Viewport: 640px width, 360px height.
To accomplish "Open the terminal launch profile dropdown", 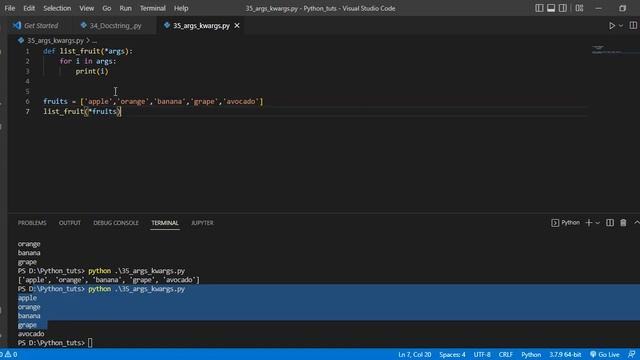I will click(598, 223).
